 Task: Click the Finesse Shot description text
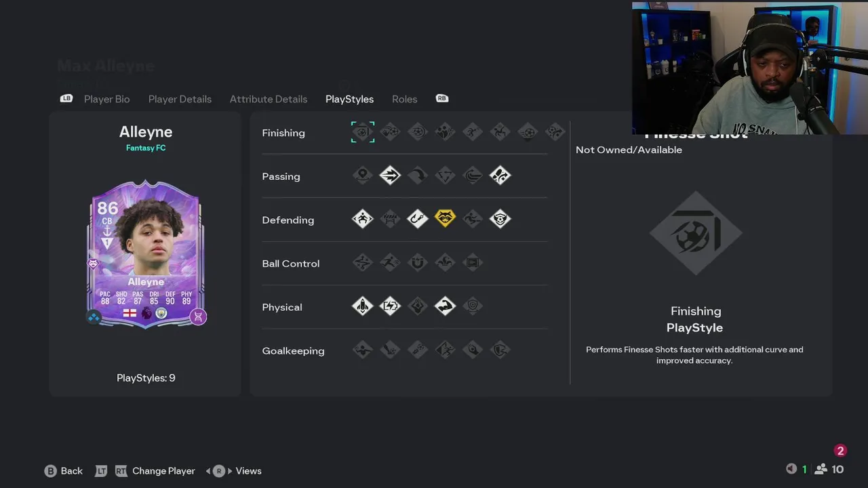tap(694, 355)
